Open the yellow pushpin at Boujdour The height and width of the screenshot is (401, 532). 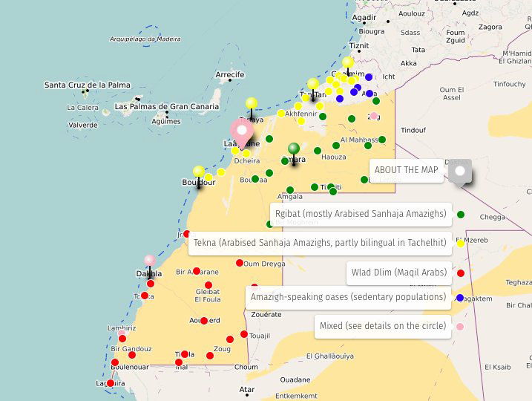pos(198,172)
